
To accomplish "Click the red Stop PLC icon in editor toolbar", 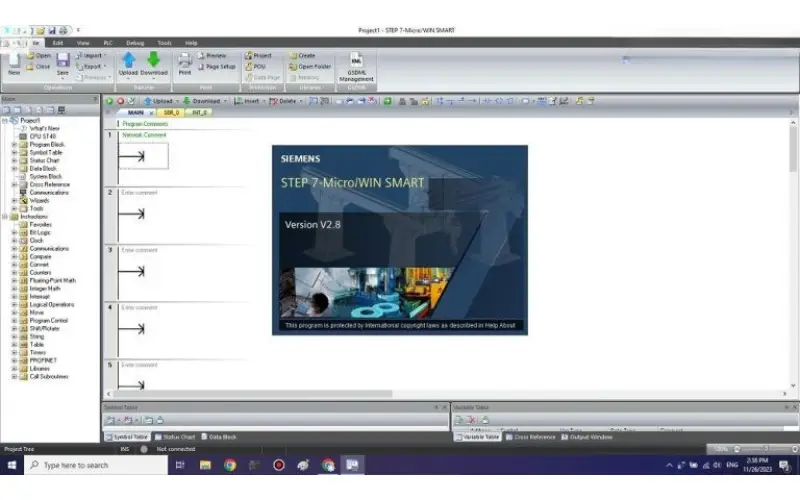I will 120,101.
